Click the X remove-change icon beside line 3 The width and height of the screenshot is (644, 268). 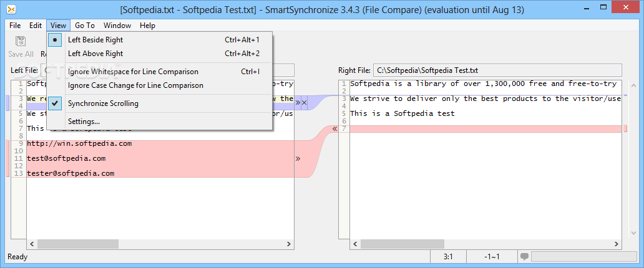305,103
